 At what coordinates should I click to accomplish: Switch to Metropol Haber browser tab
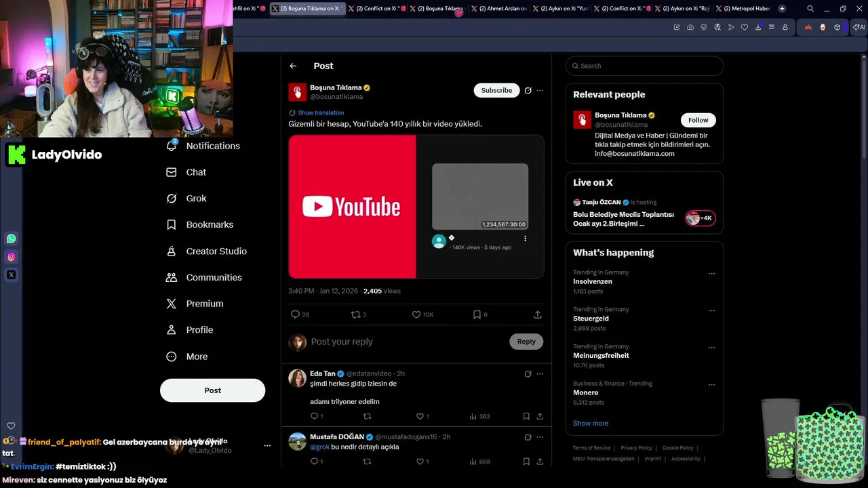click(743, 9)
